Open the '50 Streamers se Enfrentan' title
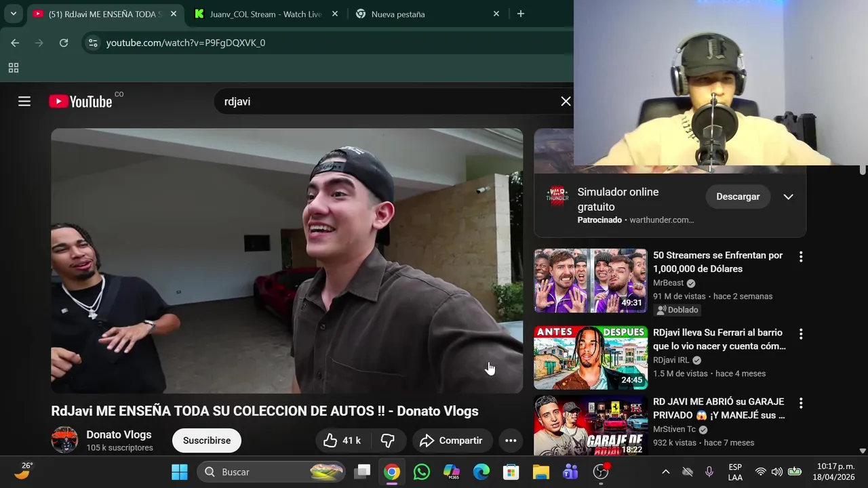 point(717,262)
